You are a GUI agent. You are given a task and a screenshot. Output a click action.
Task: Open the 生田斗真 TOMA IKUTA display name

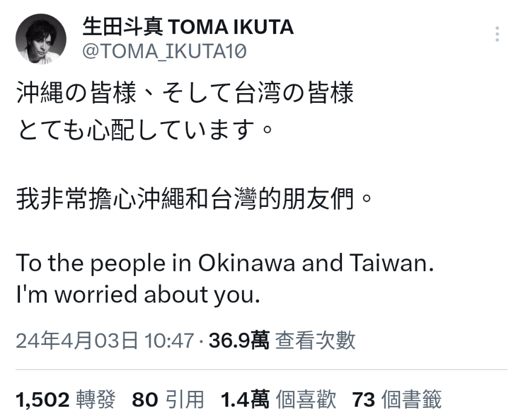[188, 27]
